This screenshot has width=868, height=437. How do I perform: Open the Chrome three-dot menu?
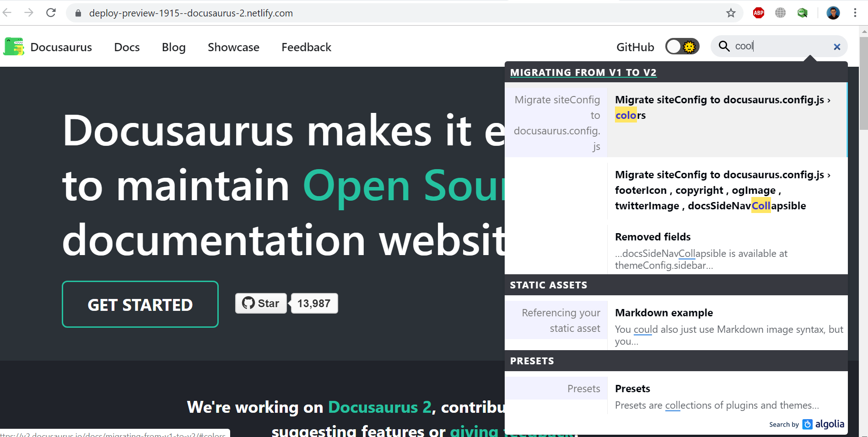pos(855,13)
